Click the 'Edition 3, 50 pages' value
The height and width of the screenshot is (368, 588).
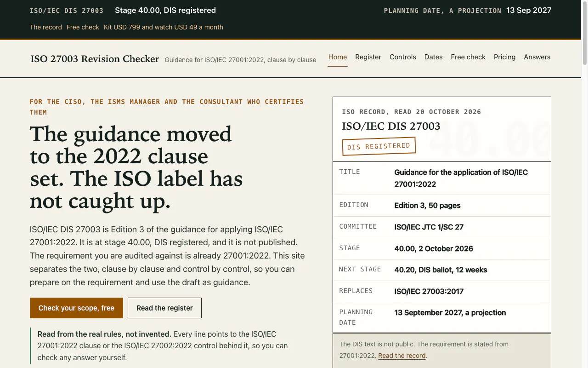pos(427,206)
